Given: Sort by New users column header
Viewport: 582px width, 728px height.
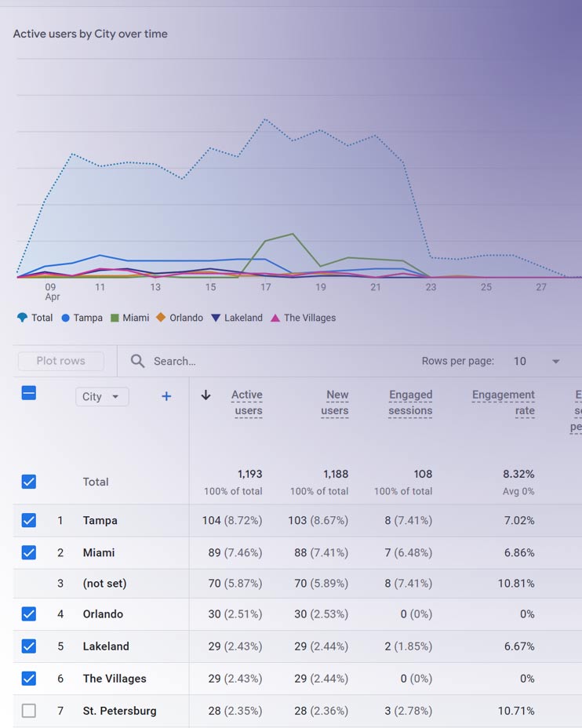Looking at the screenshot, I should pos(335,402).
